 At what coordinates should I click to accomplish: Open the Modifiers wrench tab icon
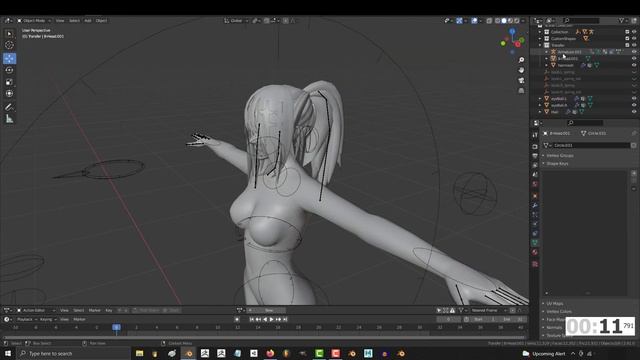[535, 205]
